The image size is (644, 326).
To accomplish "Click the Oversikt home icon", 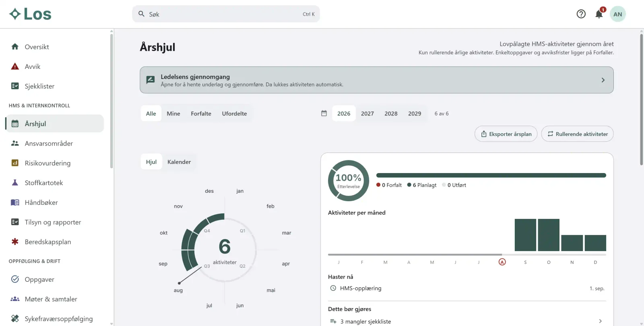I will pyautogui.click(x=15, y=47).
